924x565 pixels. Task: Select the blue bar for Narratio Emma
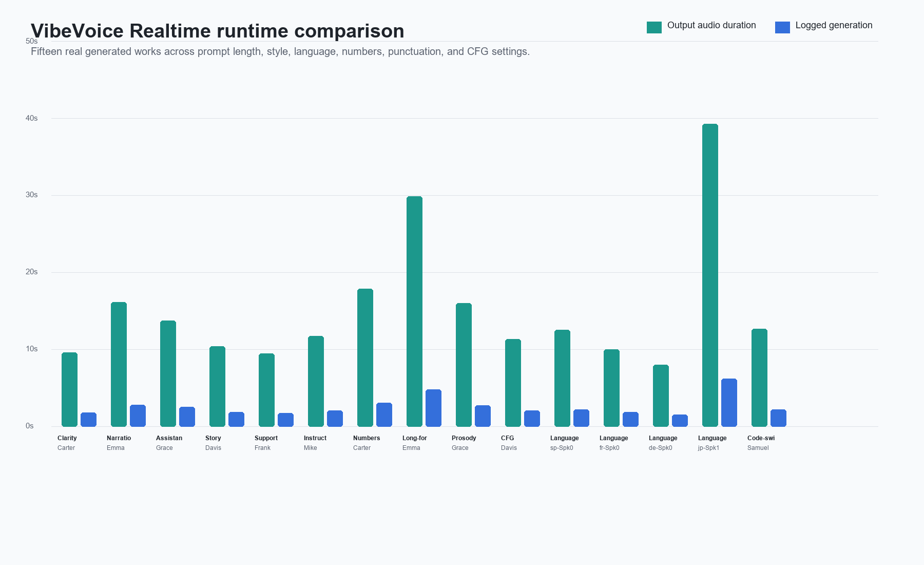138,416
